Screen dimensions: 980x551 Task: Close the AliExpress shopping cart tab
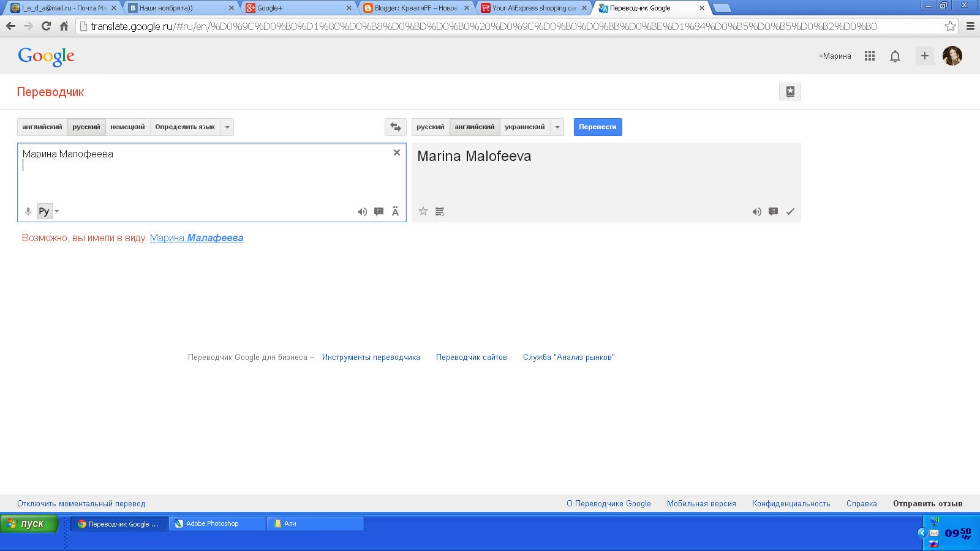(584, 8)
